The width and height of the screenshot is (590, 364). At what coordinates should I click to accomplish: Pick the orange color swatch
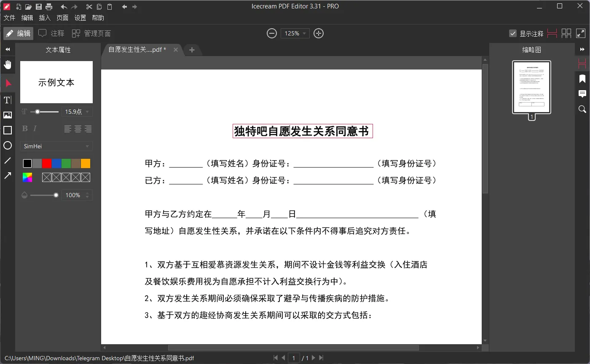coord(86,163)
